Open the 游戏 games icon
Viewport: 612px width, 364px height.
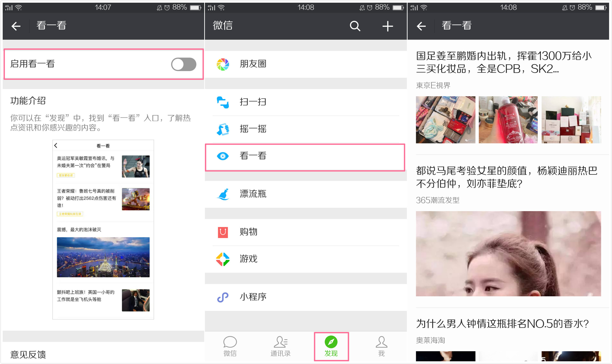coord(223,259)
